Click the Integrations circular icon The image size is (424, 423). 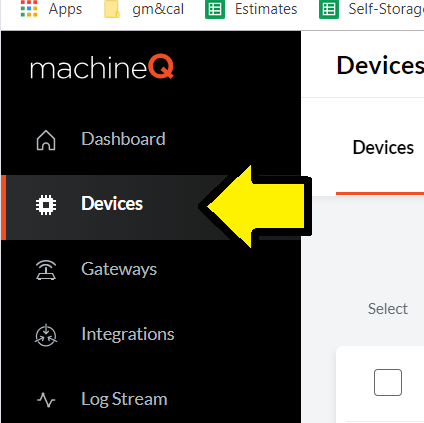pyautogui.click(x=46, y=335)
